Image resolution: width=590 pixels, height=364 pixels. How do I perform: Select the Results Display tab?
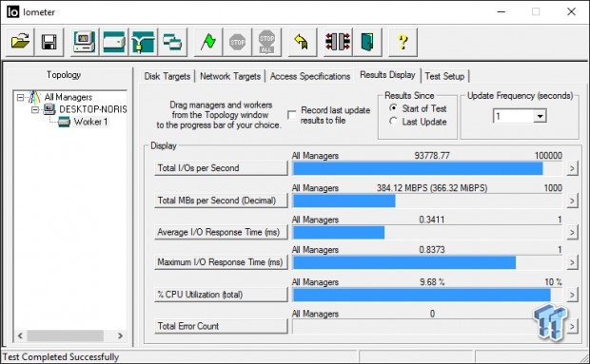point(387,75)
